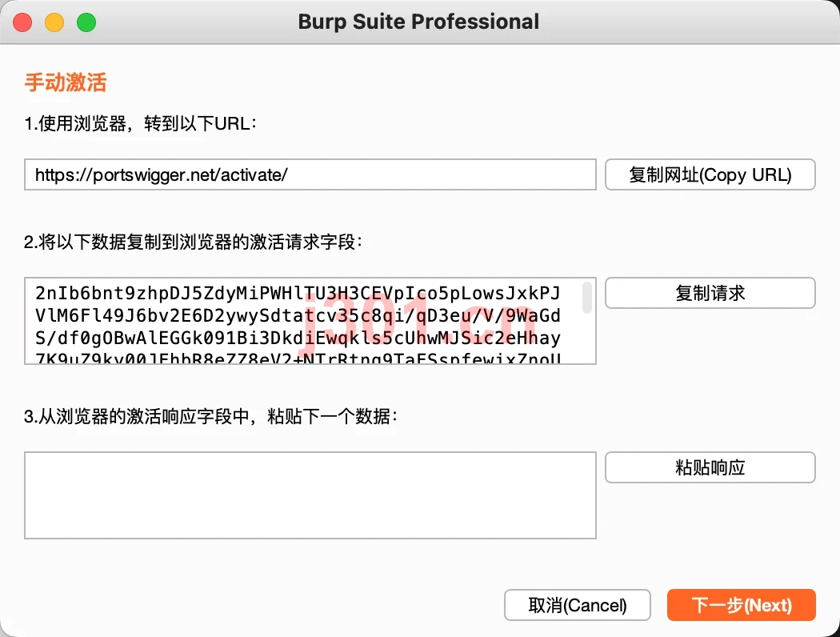Click request line starting with 2nIb6bnt9zhp
Viewport: 840px width, 637px height.
click(298, 293)
